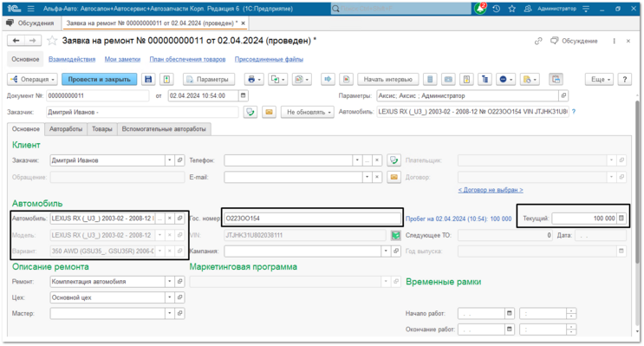
Task: Click the Начало работ time stepper
Action: pyautogui.click(x=571, y=314)
